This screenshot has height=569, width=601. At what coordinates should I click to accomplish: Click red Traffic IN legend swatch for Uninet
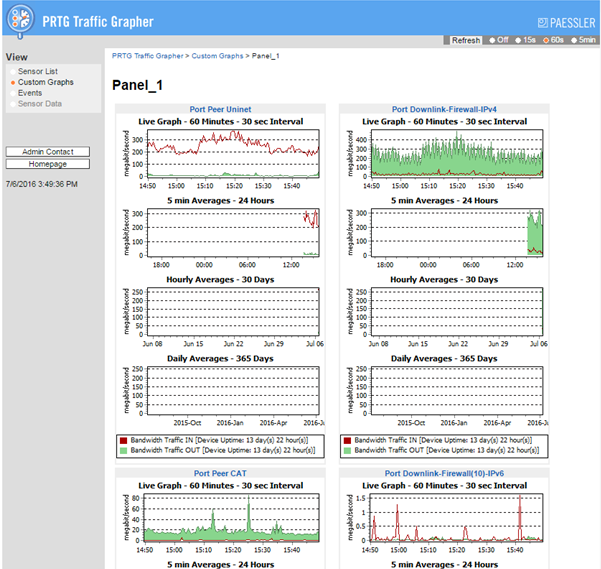click(x=123, y=439)
